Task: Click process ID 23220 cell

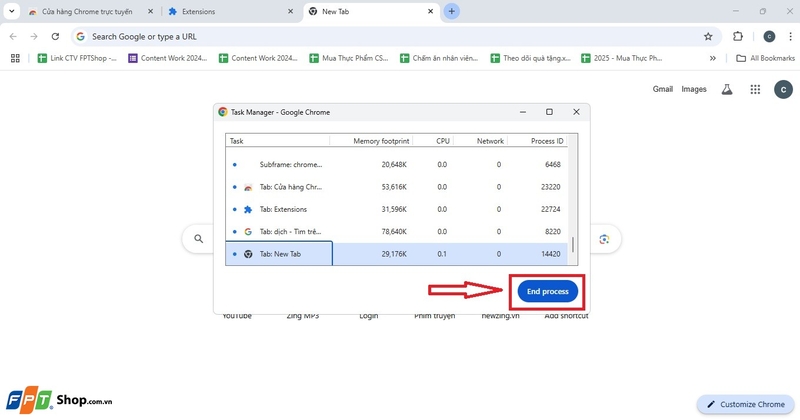Action: [551, 187]
